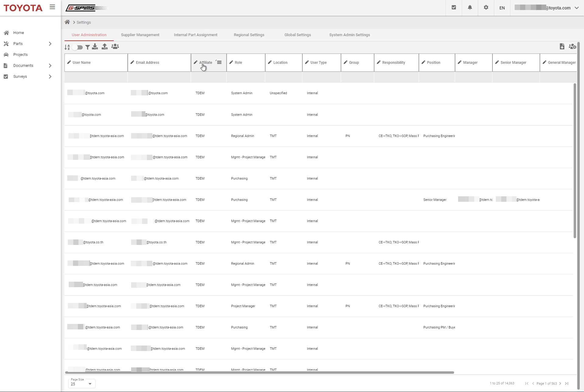Go to Projects in the sidebar
The image size is (584, 392).
pos(20,55)
